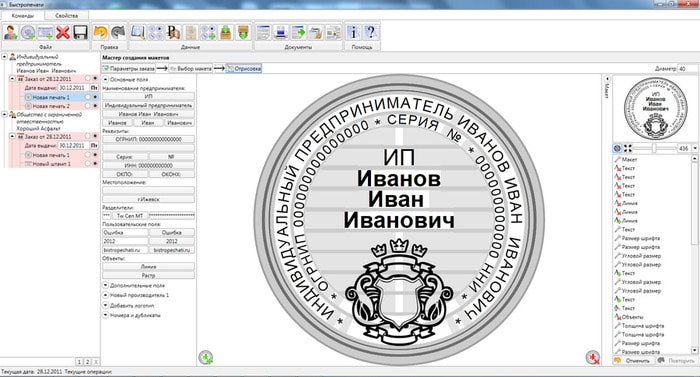
Task: Collapse the second Заказ от 28.12.2011 node
Action: [x=12, y=136]
